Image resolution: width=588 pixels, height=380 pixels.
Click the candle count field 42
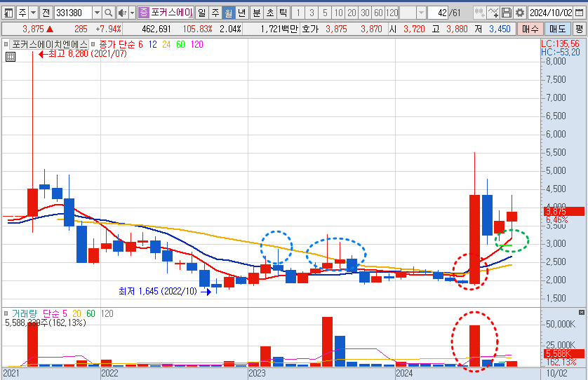[438, 13]
